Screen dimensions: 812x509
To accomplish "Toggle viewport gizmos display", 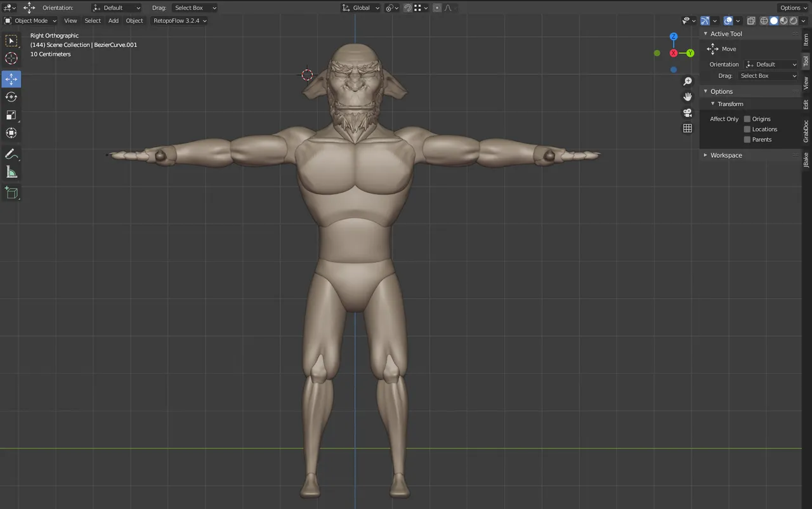I will 705,21.
